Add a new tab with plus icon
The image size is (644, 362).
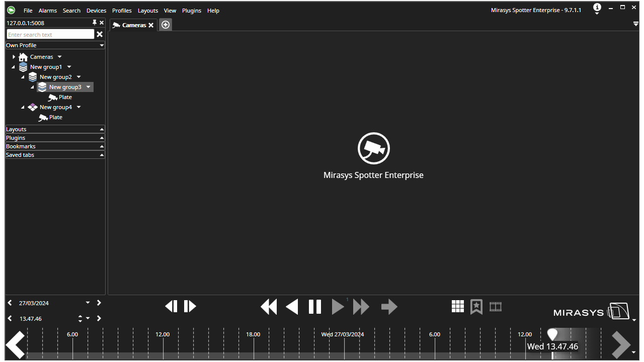(166, 25)
